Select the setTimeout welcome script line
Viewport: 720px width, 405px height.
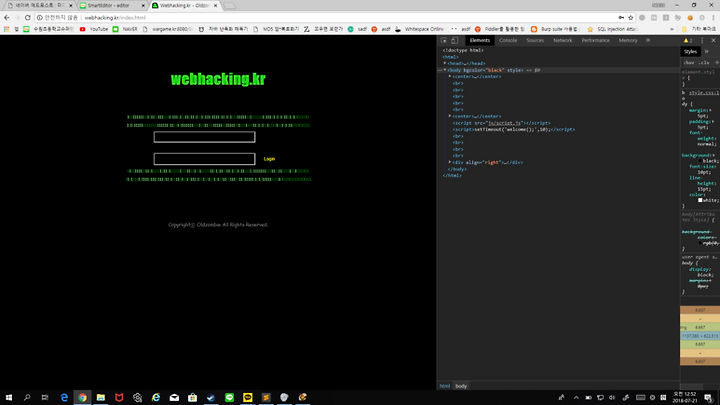[513, 129]
